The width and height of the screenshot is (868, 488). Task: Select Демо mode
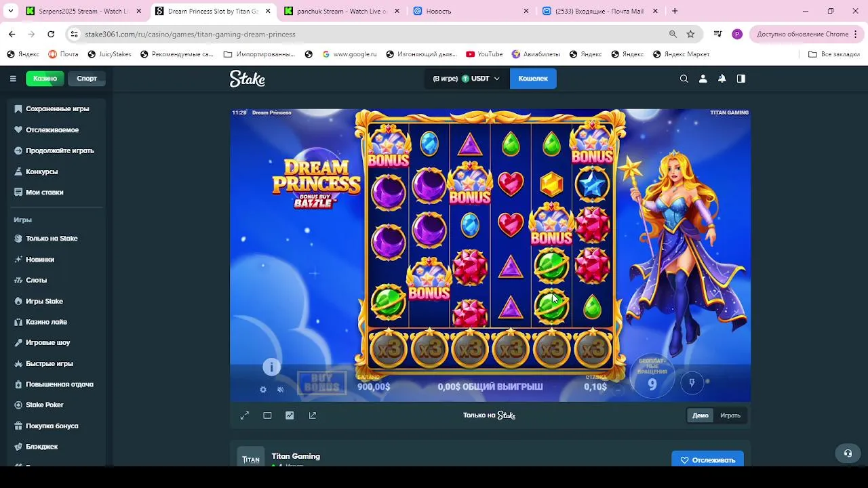pyautogui.click(x=701, y=415)
